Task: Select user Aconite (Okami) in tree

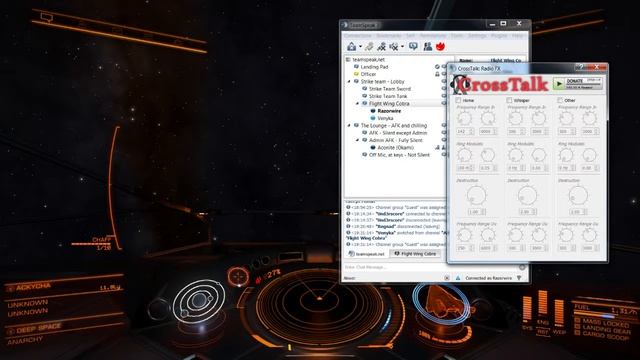Action: pos(396,148)
